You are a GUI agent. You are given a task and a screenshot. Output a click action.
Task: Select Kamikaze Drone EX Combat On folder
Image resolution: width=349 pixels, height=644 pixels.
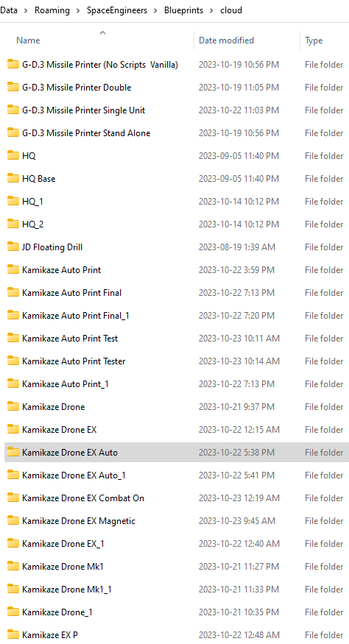(83, 498)
